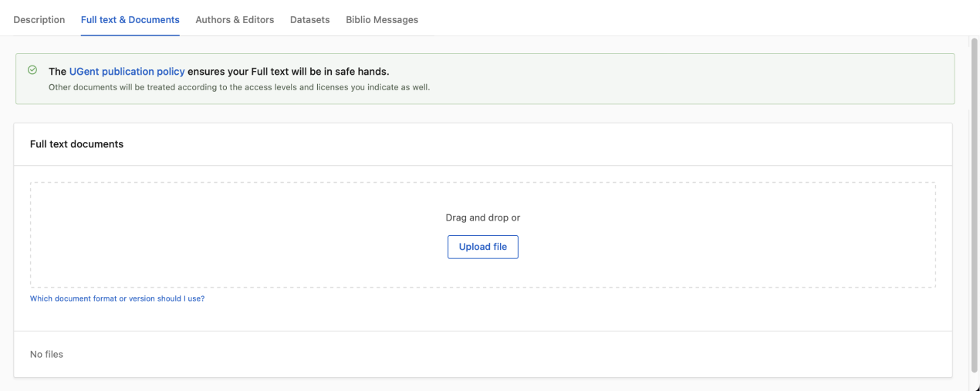
Task: Click the green publication policy info banner
Action: point(485,79)
